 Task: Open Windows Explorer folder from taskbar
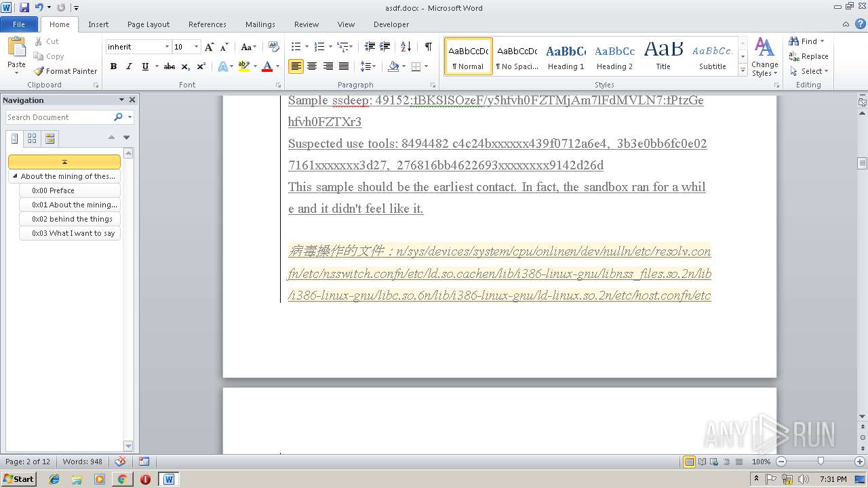(x=77, y=479)
